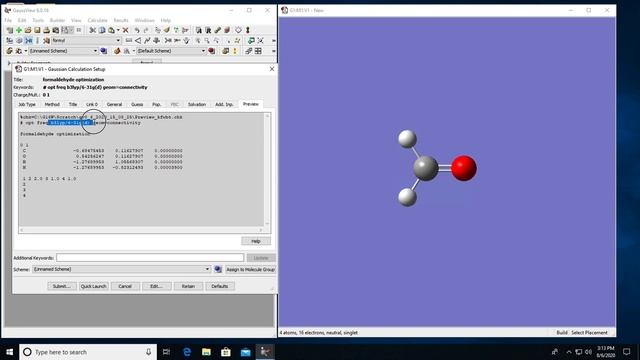This screenshot has height=360, width=640.
Task: Open the Results menu
Action: coord(121,20)
